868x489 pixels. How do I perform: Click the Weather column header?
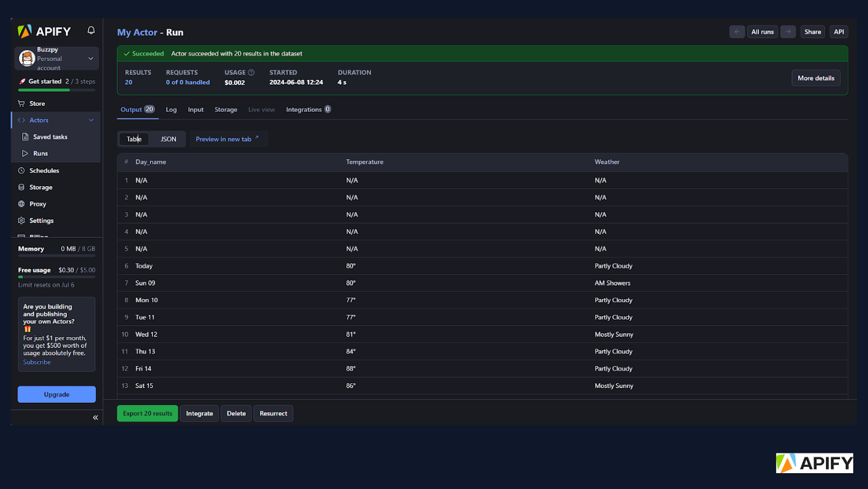point(607,162)
